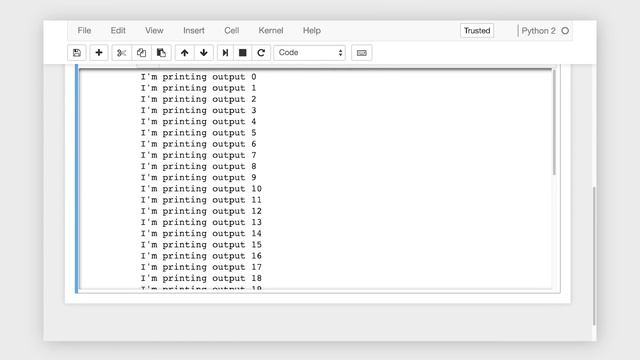
Task: Click the notebook page outer scrollbar
Action: (594, 256)
